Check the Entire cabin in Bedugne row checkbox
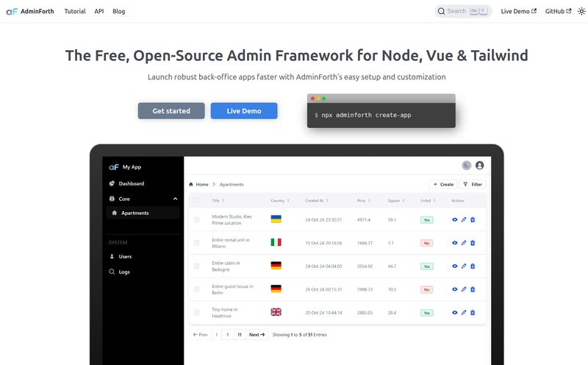This screenshot has height=365, width=588. click(x=196, y=266)
